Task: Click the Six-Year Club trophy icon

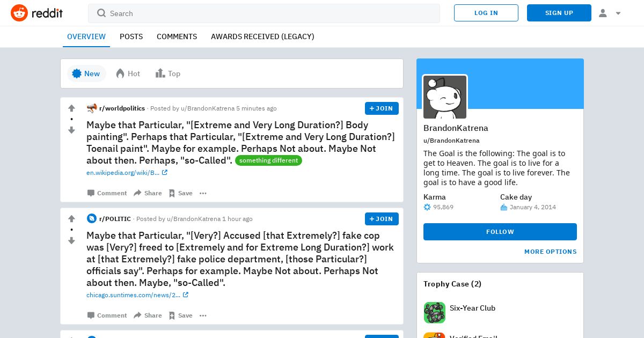Action: [x=435, y=313]
